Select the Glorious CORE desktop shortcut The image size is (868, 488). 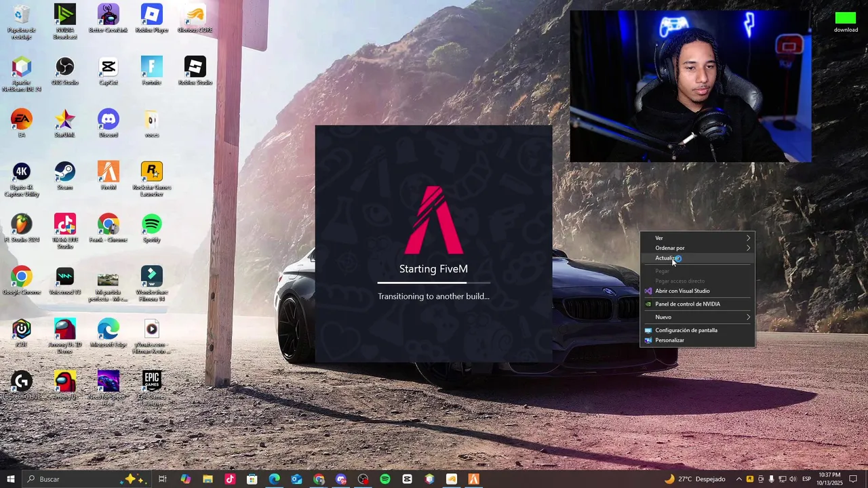pyautogui.click(x=195, y=19)
